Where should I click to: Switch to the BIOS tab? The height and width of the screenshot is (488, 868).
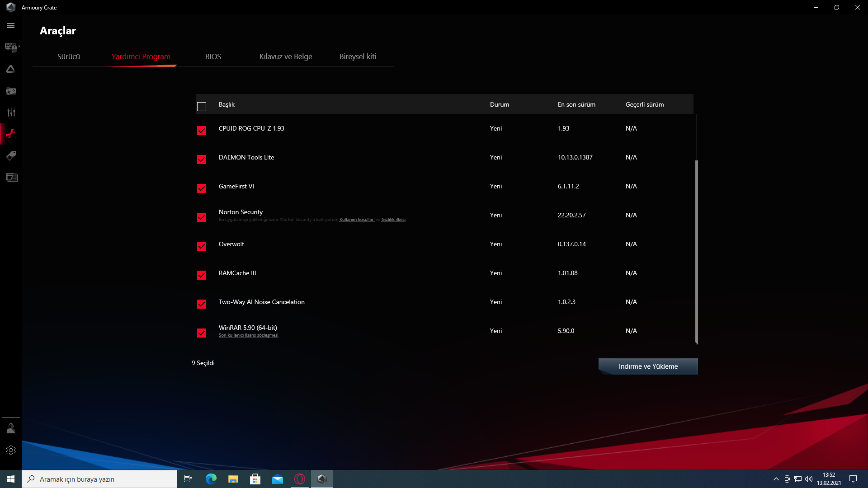213,56
